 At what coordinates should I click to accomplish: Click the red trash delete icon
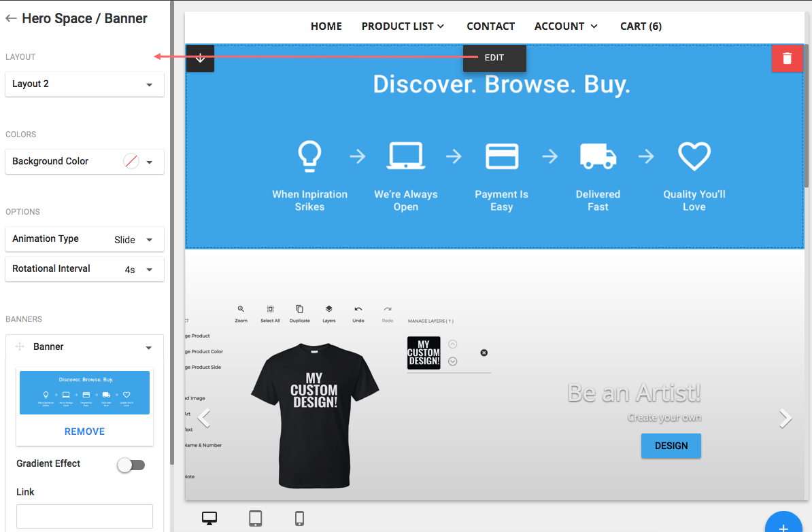788,58
